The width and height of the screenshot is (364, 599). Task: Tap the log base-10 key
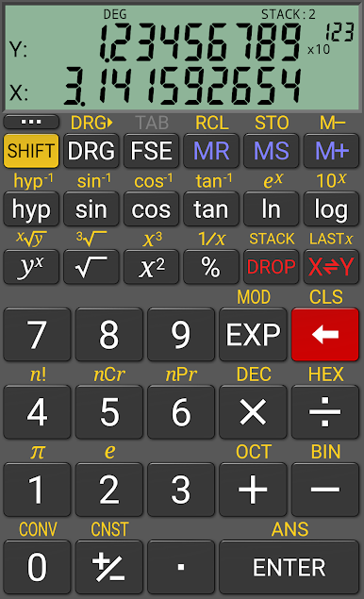tap(331, 209)
